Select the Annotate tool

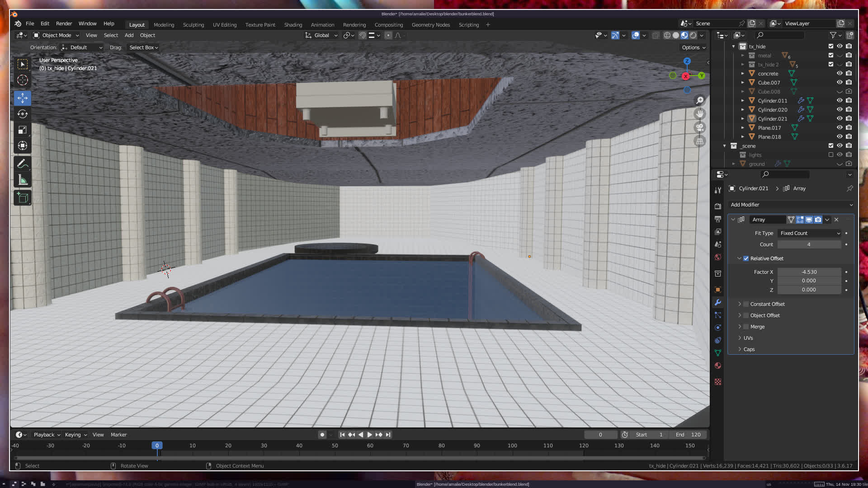(23, 164)
